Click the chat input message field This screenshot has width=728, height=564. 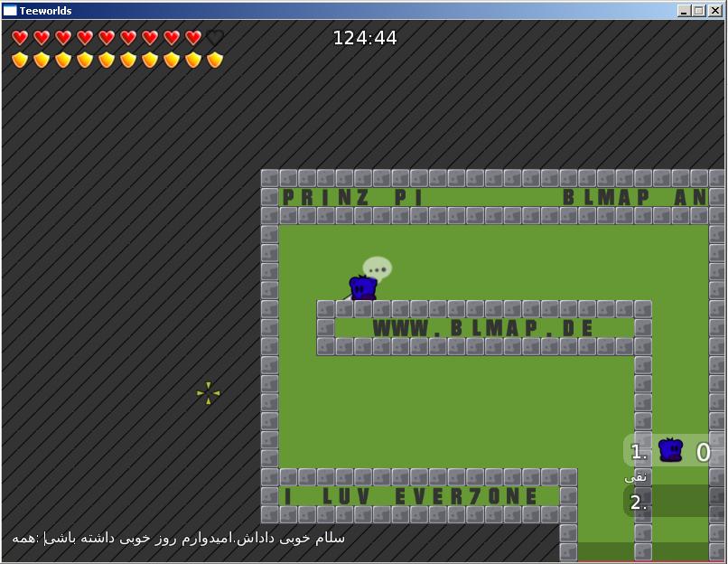179,538
